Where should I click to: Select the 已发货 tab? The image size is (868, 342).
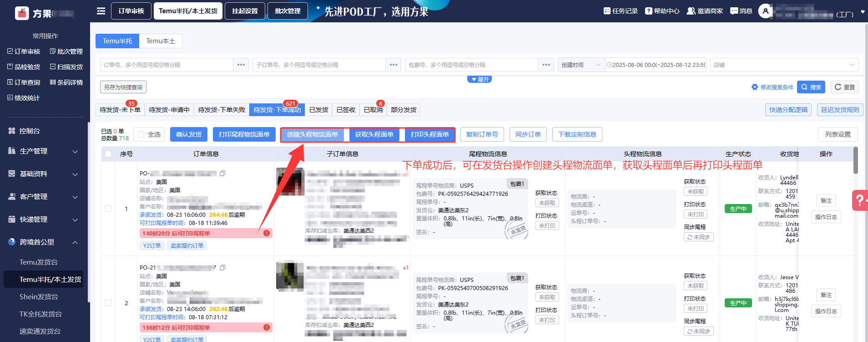tap(318, 110)
